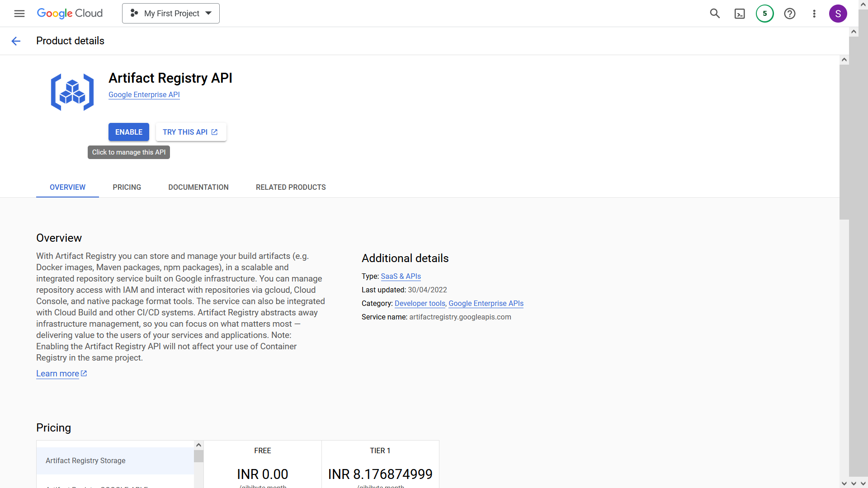868x488 pixels.
Task: Click the Overview section heading
Action: coord(59,238)
